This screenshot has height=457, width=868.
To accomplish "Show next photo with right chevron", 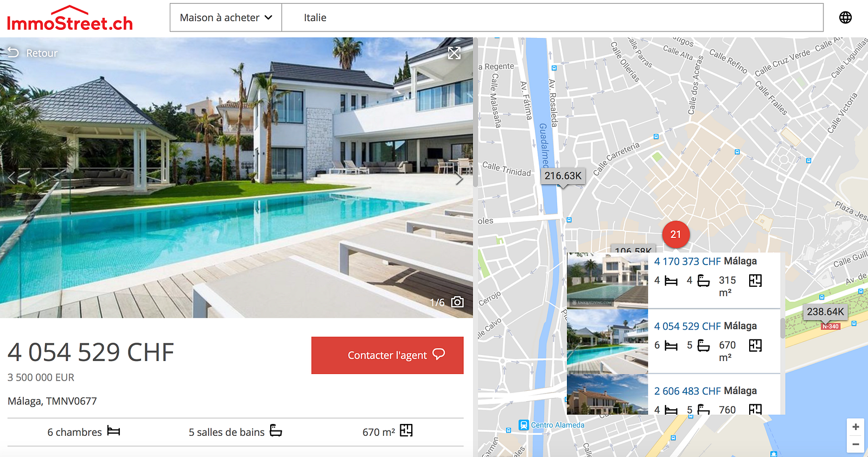I will coord(459,178).
